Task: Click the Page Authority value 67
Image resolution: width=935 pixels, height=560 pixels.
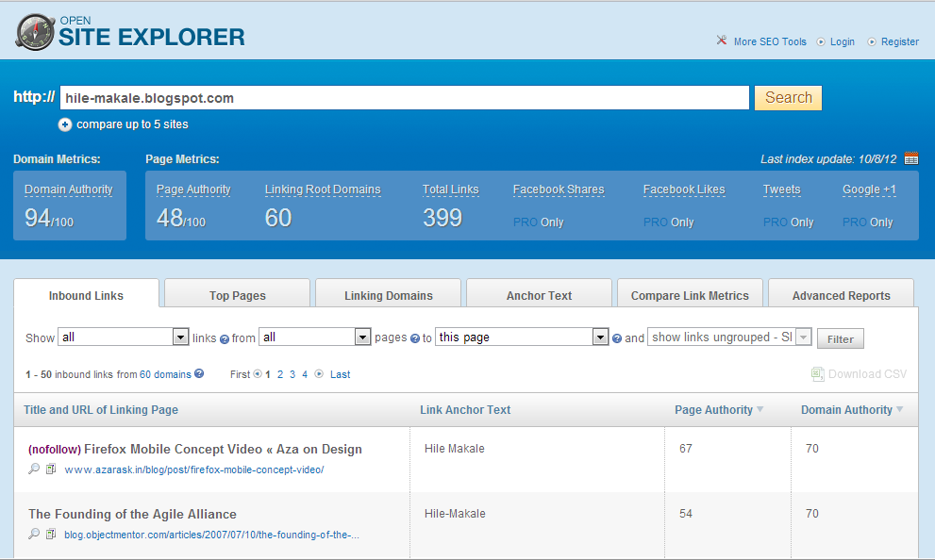Action: pos(686,449)
